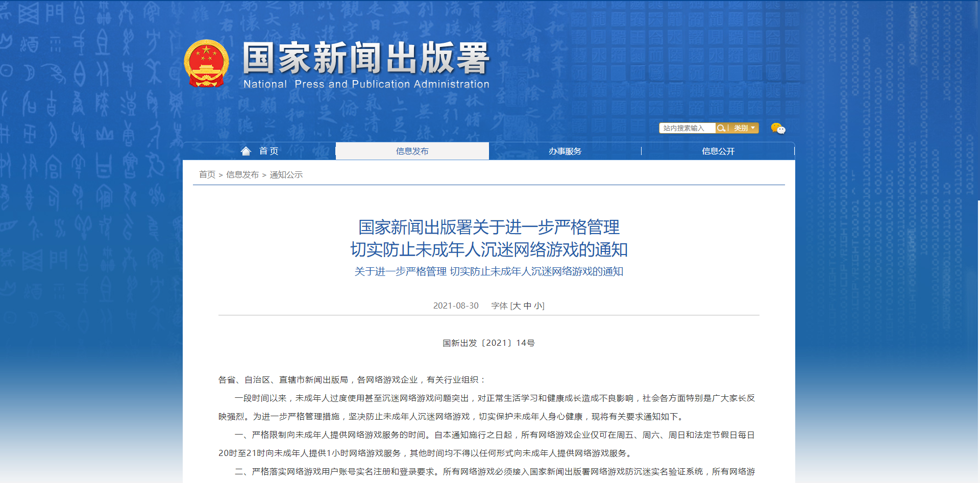The image size is (980, 483).
Task: Click the 首页 text in navigation bar
Action: click(269, 151)
